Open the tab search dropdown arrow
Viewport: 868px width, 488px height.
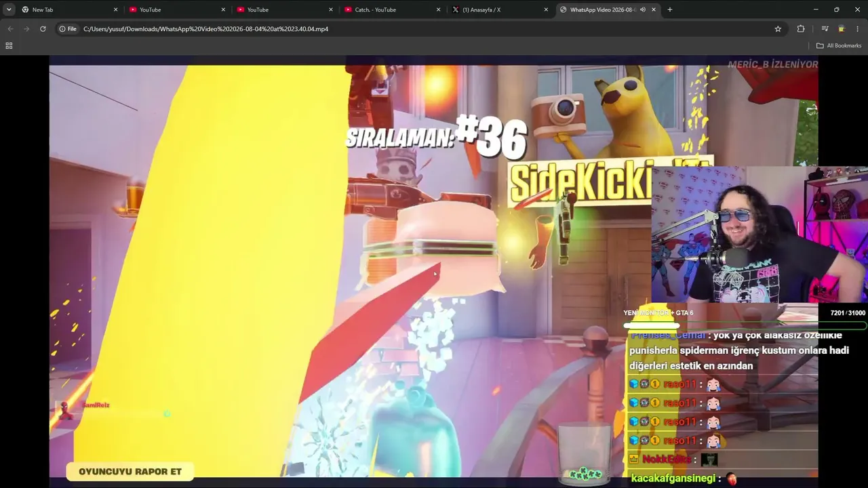coord(9,9)
